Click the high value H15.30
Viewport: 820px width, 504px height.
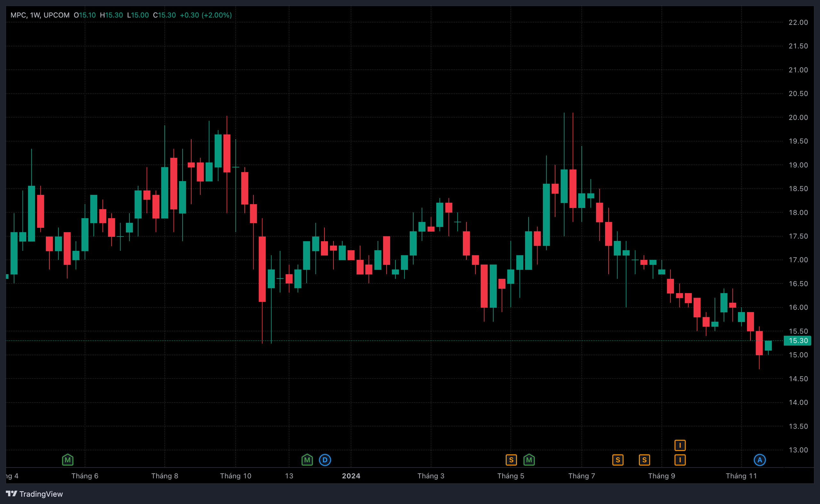(111, 15)
